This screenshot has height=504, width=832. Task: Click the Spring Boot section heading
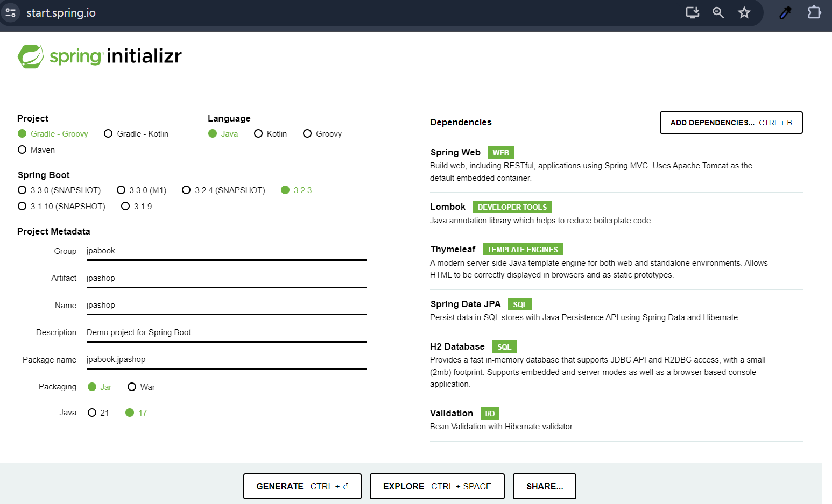[44, 175]
